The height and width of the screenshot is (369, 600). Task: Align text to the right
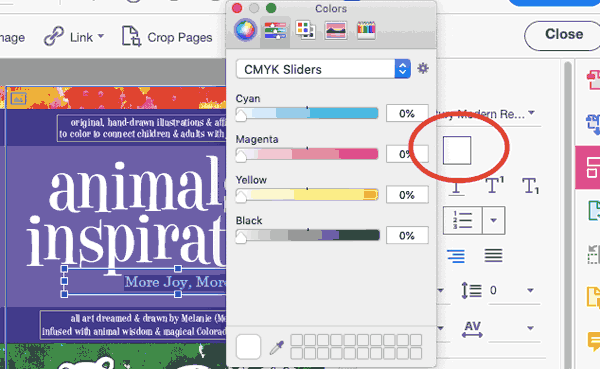[456, 256]
